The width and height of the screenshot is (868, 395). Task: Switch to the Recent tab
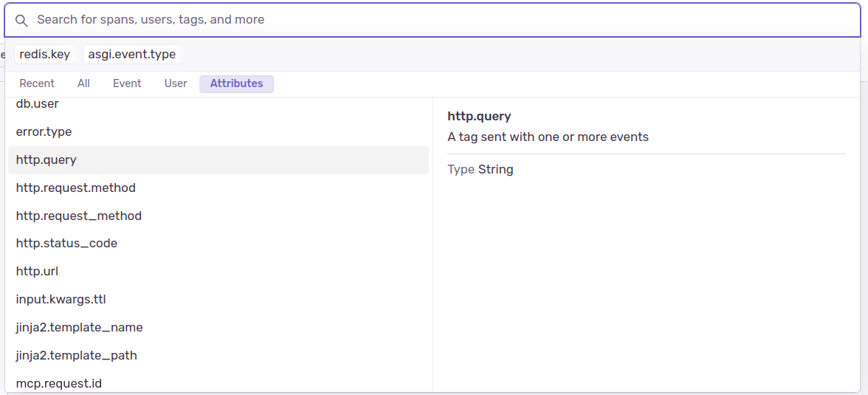coord(37,83)
